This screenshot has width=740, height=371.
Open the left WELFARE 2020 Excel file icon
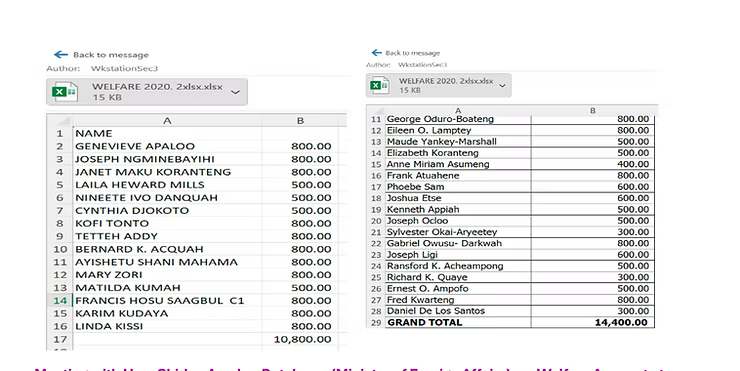pyautogui.click(x=64, y=92)
